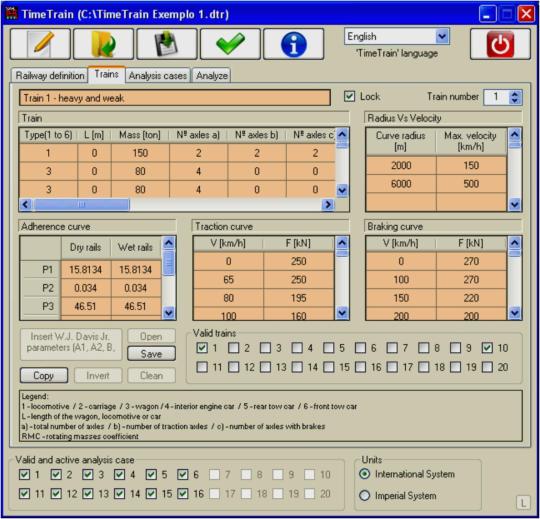Open the blue information icon
The height and width of the screenshot is (519, 540).
click(293, 44)
